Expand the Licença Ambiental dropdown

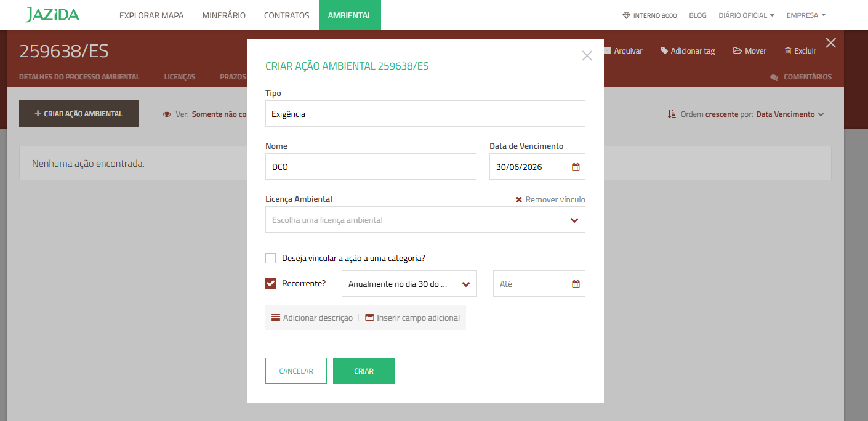[574, 220]
